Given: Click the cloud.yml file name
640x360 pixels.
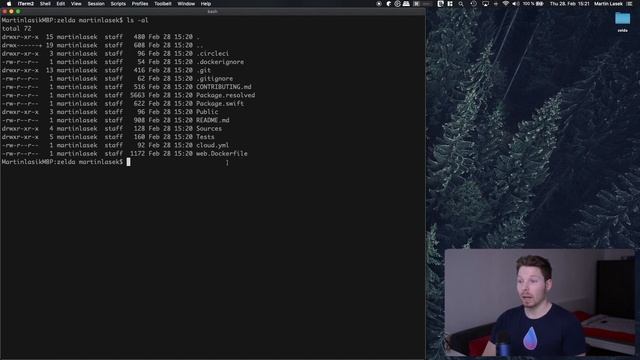Looking at the screenshot, I should point(212,145).
